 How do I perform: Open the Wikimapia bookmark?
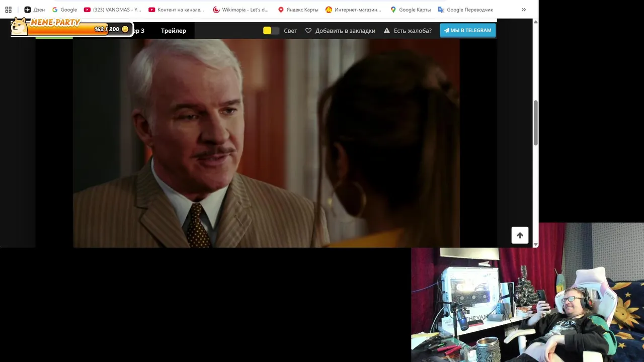(x=240, y=10)
